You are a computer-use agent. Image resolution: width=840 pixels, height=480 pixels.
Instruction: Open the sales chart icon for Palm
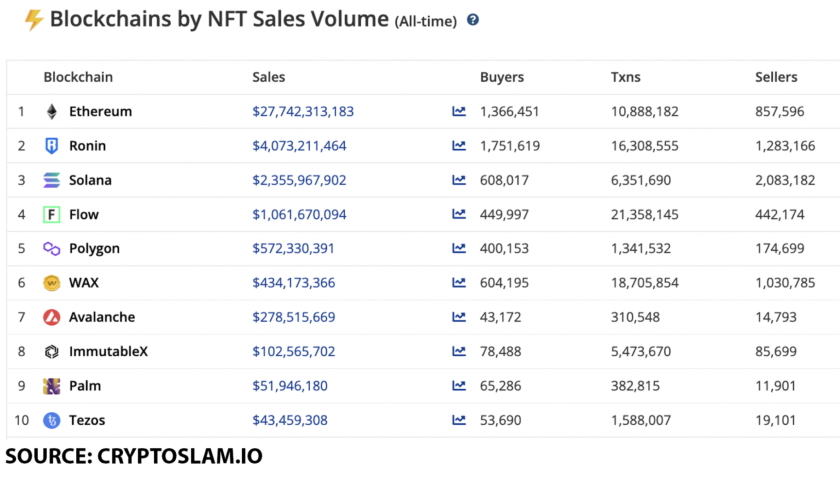[459, 386]
